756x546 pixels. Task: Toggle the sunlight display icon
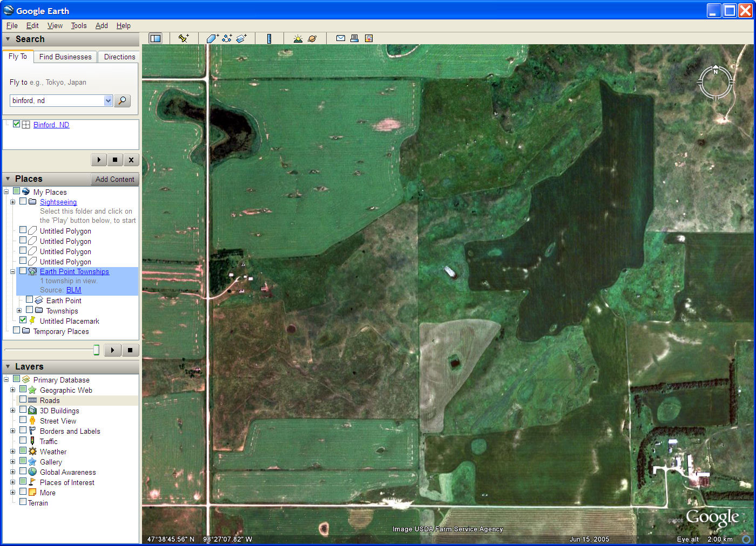coord(298,38)
